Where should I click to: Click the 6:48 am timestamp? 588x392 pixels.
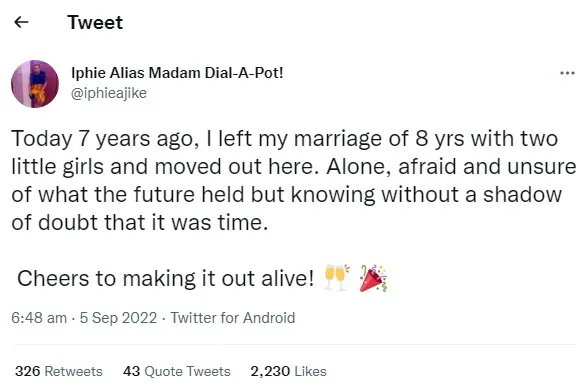click(39, 318)
